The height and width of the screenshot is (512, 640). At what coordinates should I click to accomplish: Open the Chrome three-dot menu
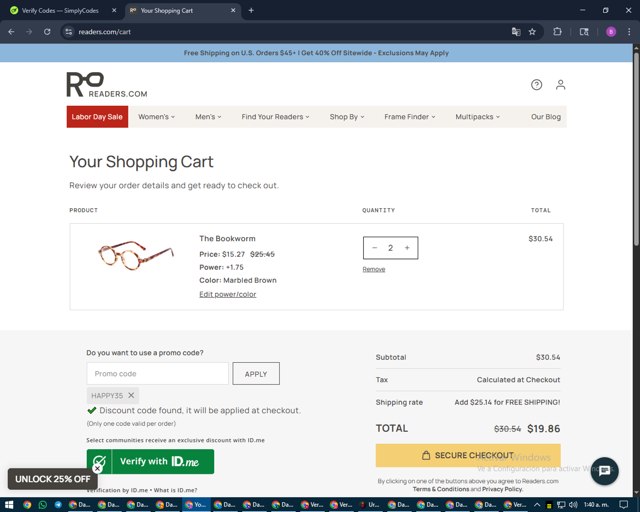coord(629,32)
